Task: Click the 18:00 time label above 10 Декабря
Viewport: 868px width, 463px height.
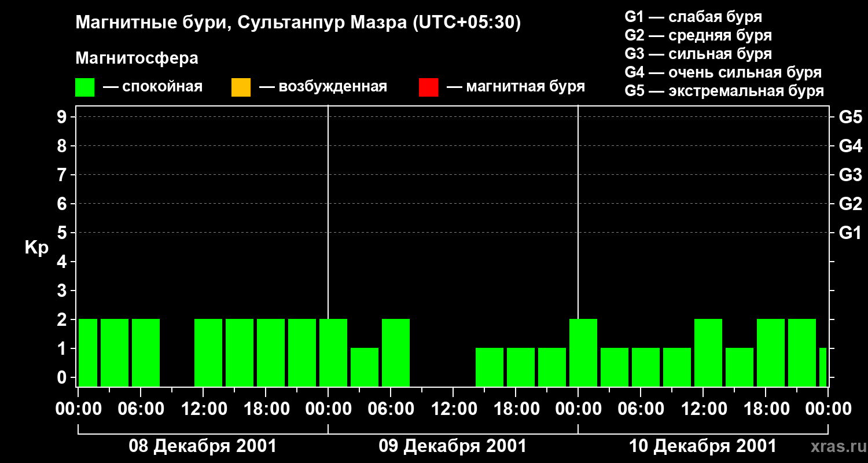Action: coord(766,409)
